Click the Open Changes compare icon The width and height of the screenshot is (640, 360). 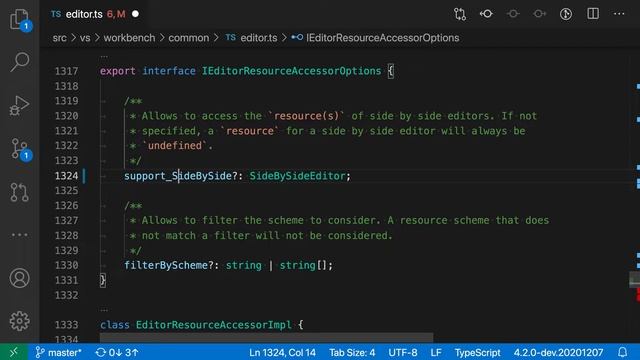click(460, 14)
